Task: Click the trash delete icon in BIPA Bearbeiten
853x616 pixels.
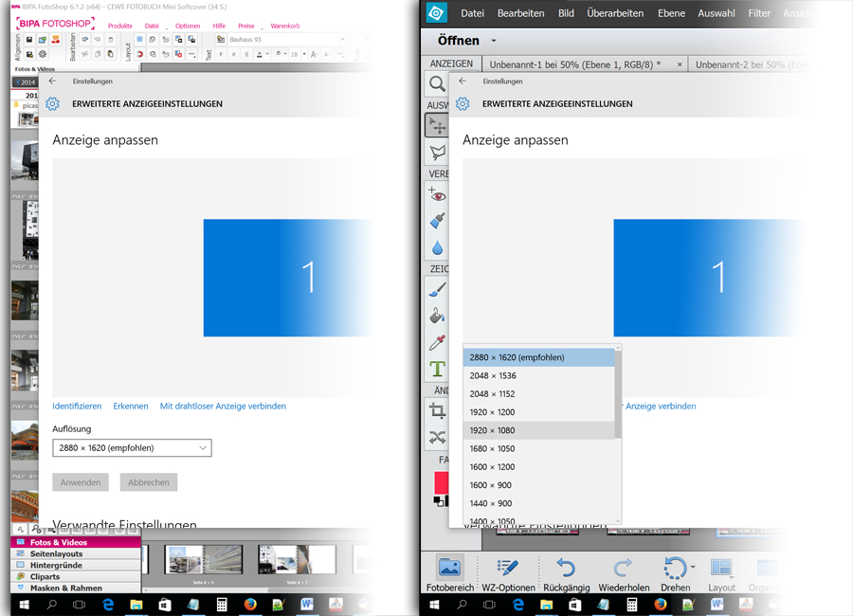Action: click(111, 40)
